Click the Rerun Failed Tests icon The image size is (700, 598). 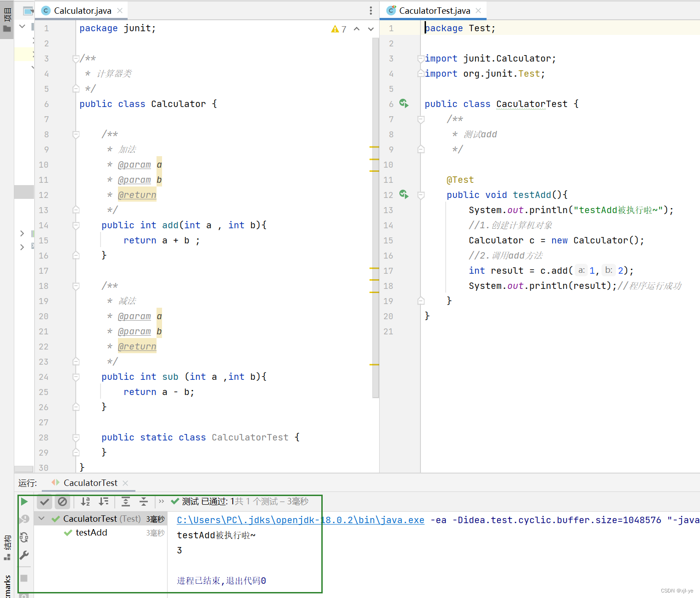coord(24,519)
